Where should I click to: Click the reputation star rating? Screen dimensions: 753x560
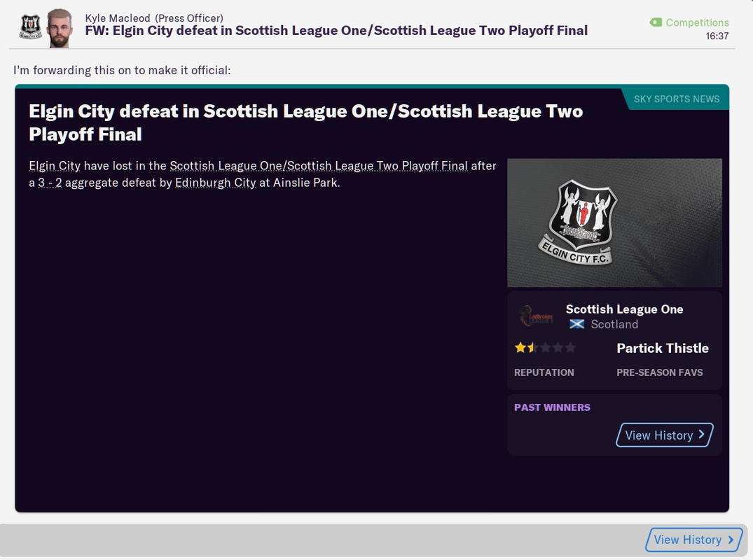click(544, 347)
